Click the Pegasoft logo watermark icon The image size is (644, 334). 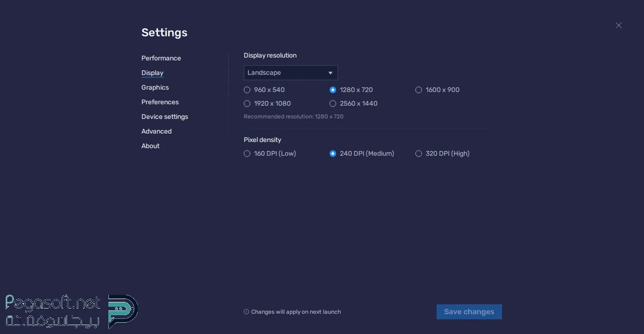[123, 311]
